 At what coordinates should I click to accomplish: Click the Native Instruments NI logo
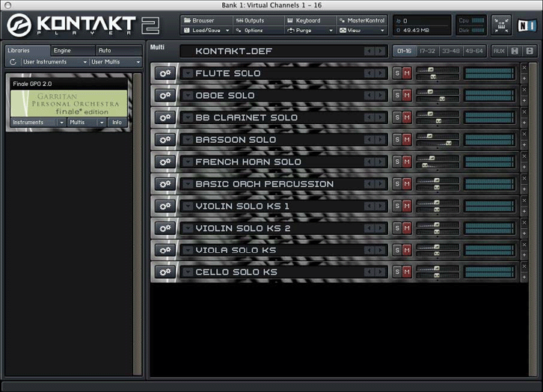[x=527, y=25]
